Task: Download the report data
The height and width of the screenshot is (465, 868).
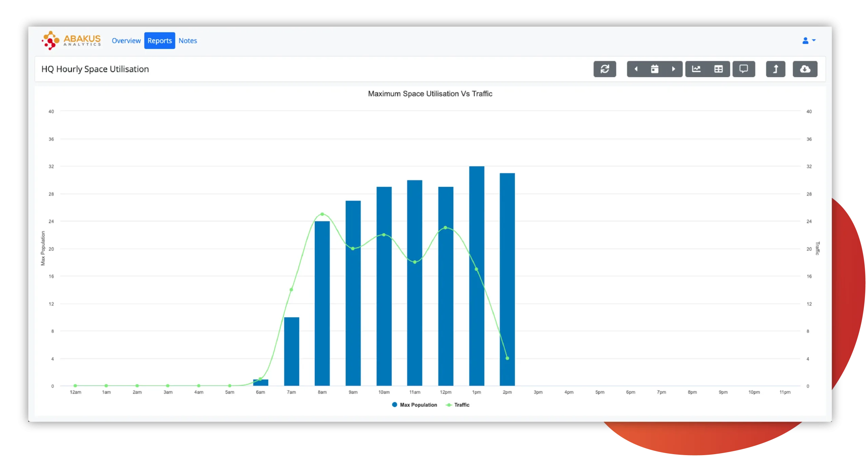Action: [806, 69]
